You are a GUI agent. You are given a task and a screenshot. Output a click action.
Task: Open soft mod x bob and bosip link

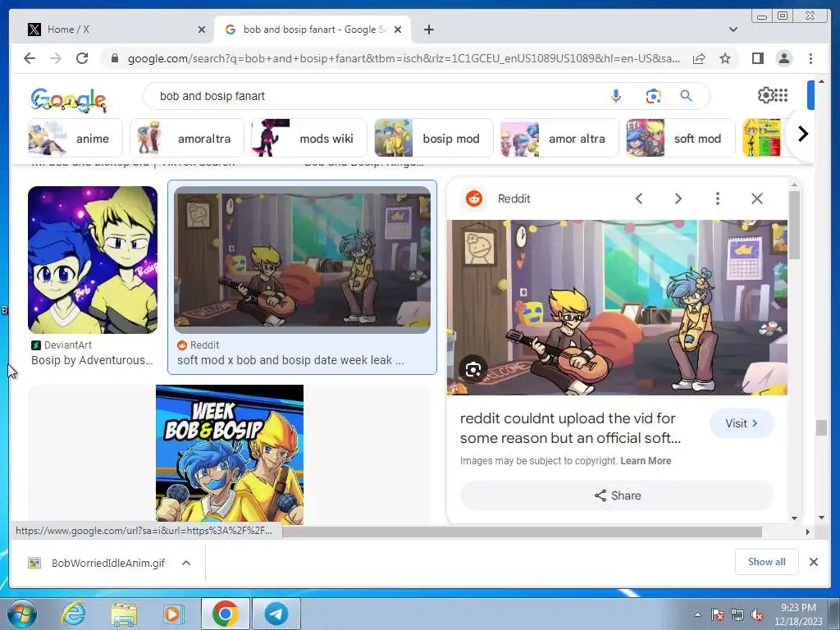[x=291, y=360]
